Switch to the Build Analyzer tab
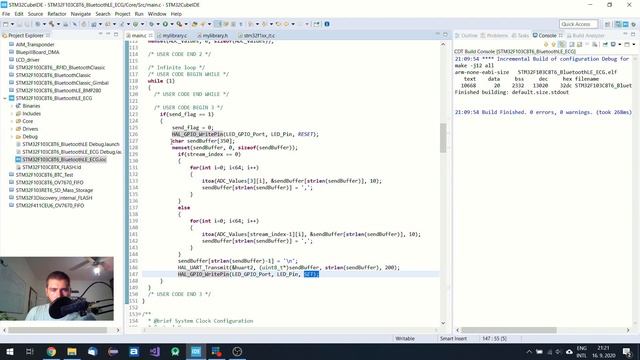Screen dimensions: 640x360 pyautogui.click(x=585, y=36)
